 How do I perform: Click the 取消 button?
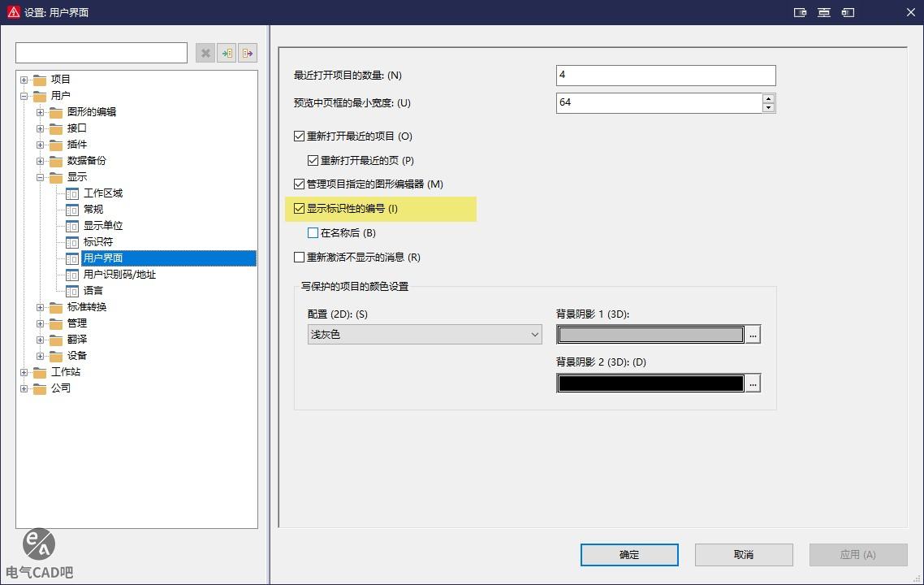[744, 555]
